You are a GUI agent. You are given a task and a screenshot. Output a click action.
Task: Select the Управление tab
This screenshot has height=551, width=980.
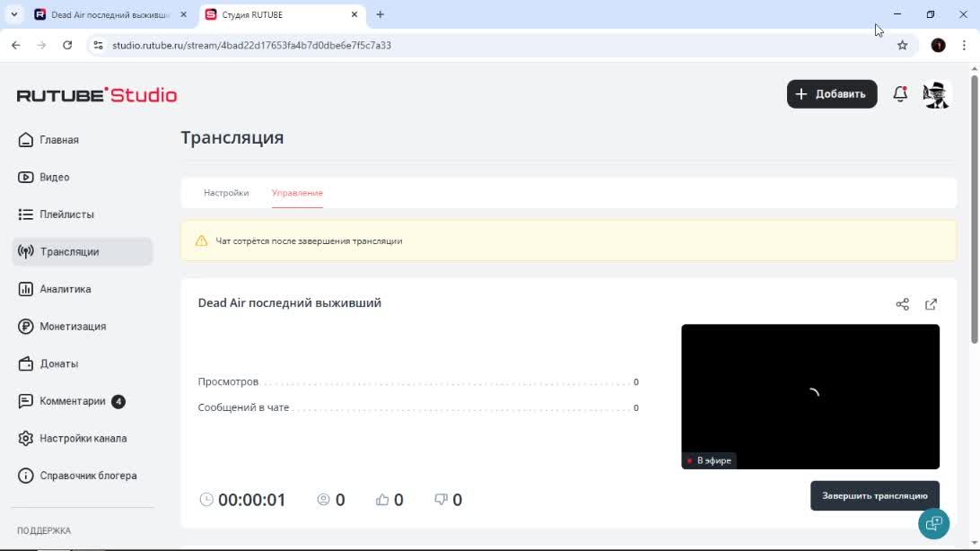[x=298, y=193]
